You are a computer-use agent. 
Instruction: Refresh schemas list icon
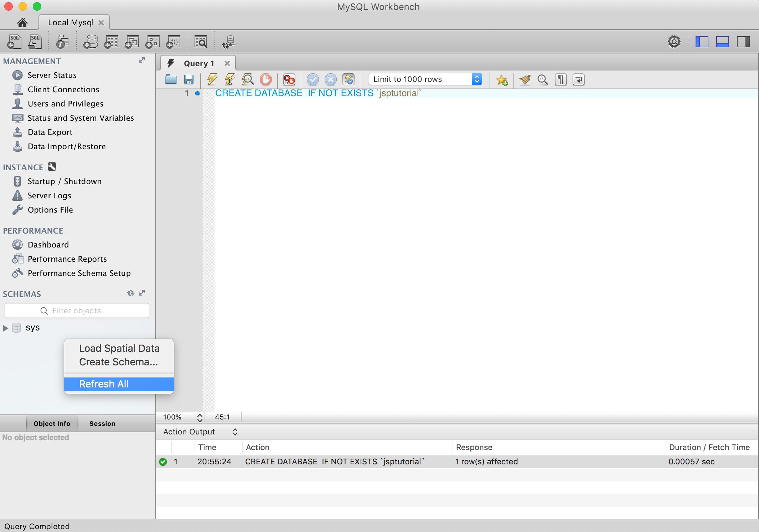130,293
